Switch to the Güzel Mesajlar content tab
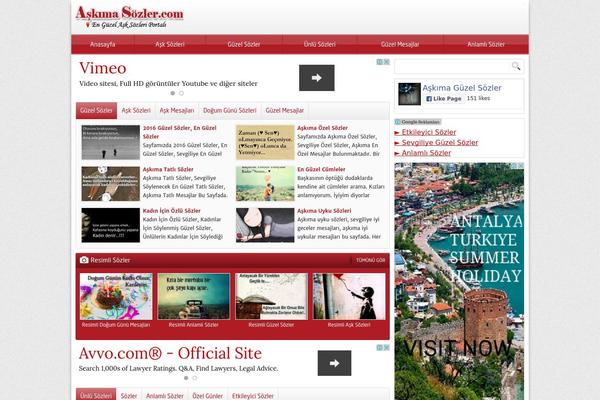 pos(285,111)
